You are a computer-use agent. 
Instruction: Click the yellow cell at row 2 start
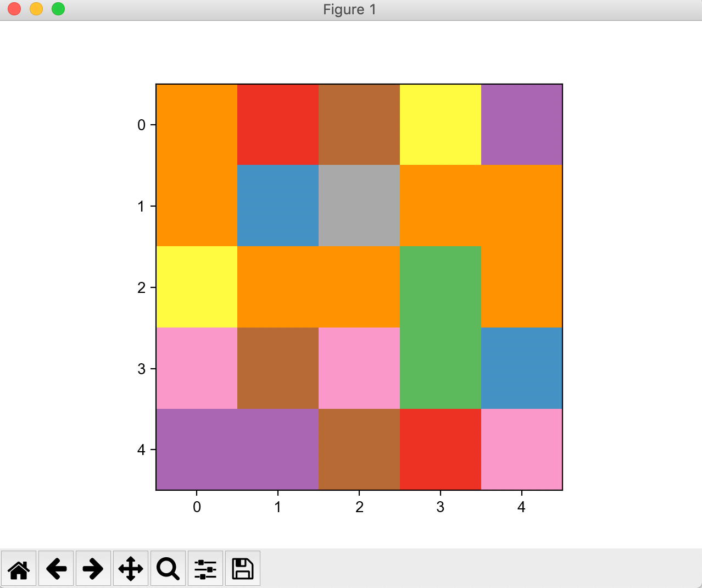196,287
